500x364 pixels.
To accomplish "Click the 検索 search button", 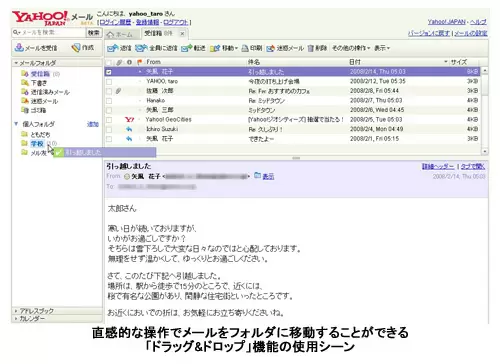I will pos(93,33).
